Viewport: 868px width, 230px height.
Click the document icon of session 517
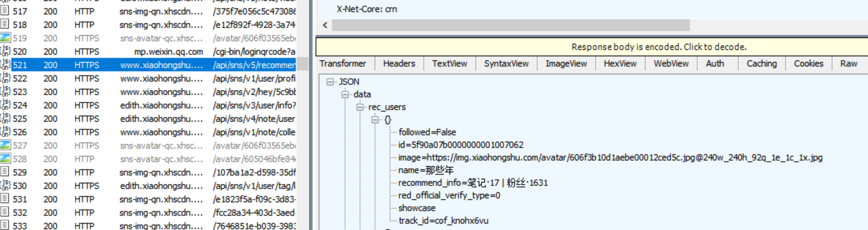[5, 11]
